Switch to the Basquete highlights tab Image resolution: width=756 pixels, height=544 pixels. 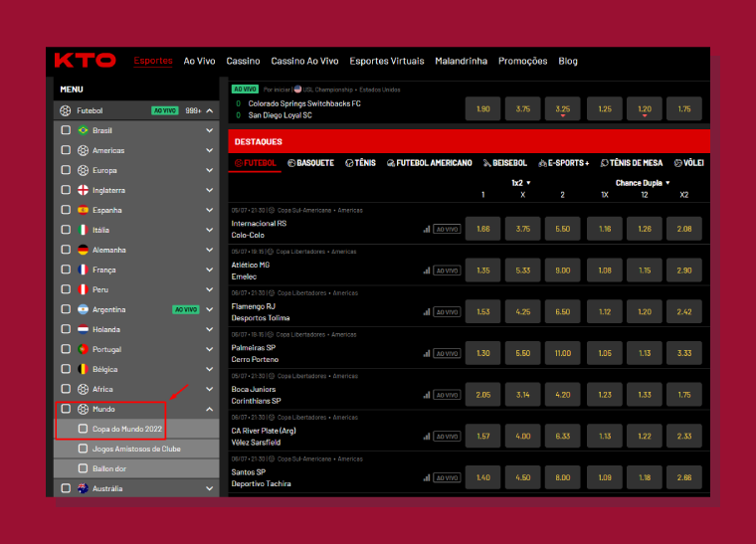(311, 163)
